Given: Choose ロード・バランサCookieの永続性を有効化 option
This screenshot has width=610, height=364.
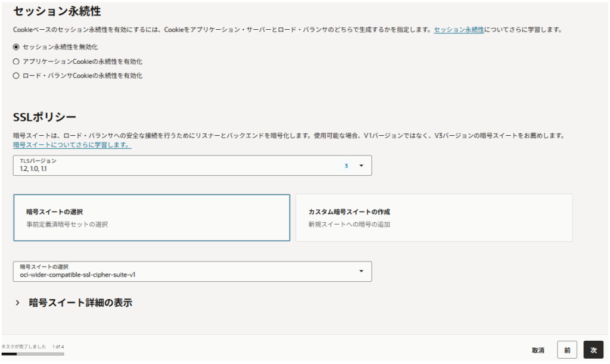Looking at the screenshot, I should [x=16, y=76].
